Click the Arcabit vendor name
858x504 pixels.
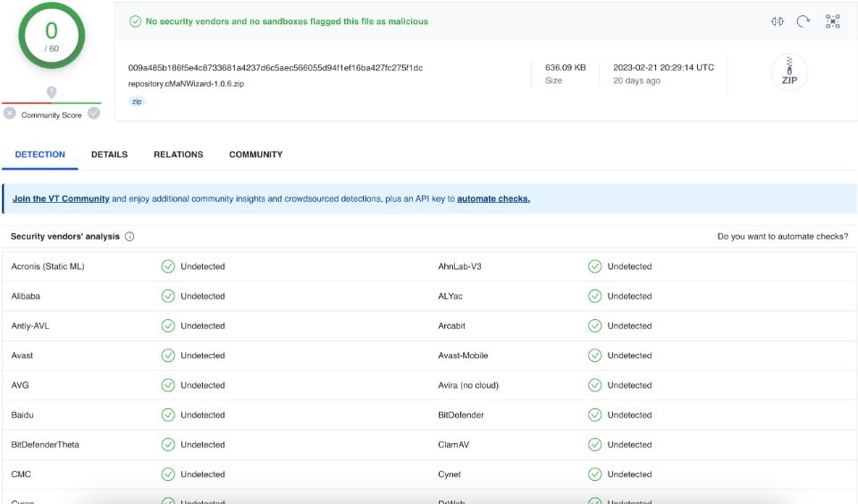coord(451,325)
